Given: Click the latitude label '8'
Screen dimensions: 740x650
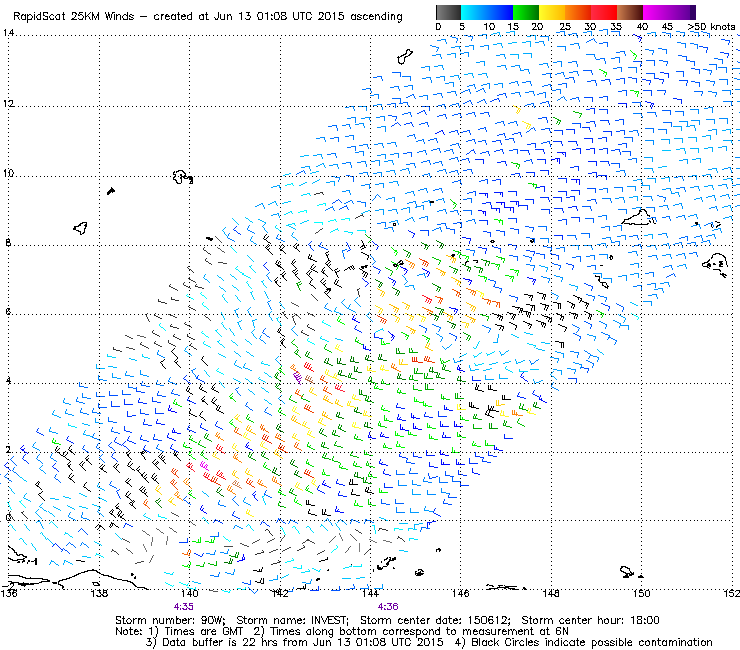Looking at the screenshot, I should click(8, 243).
